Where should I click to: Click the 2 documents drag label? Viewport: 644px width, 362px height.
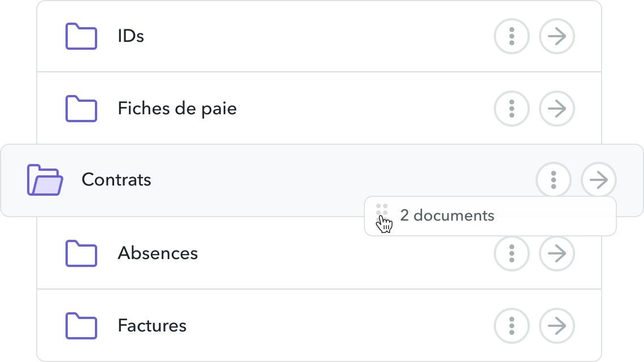click(x=447, y=216)
